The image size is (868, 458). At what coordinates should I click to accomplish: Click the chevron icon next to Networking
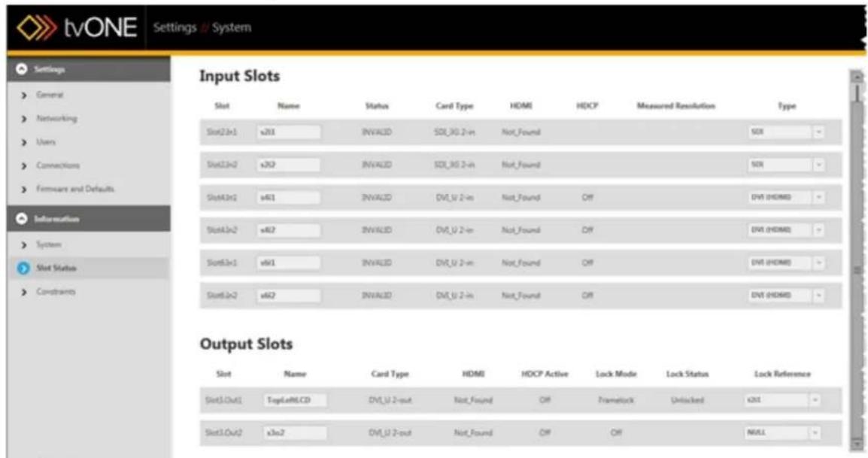(24, 119)
